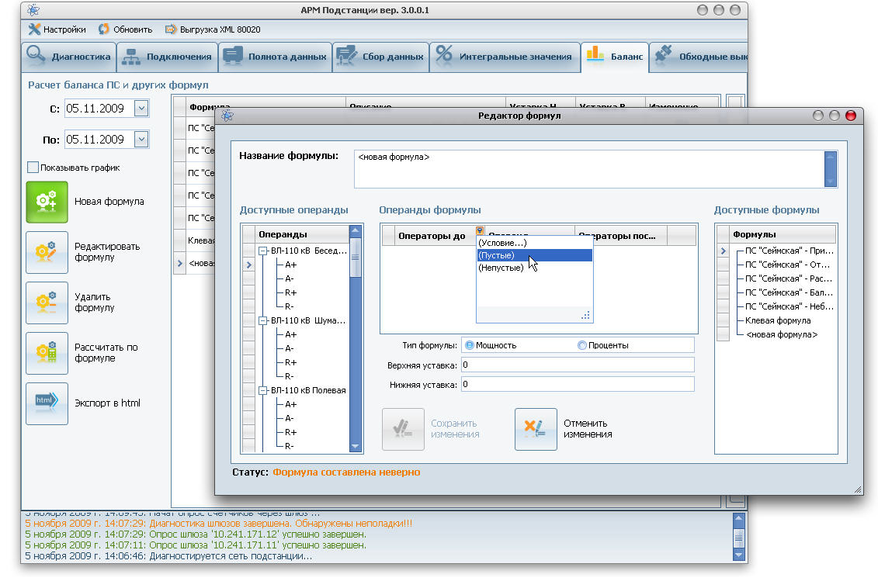The image size is (878, 588).
Task: Click the app logo in Редактор формул title bar
Action: (227, 116)
